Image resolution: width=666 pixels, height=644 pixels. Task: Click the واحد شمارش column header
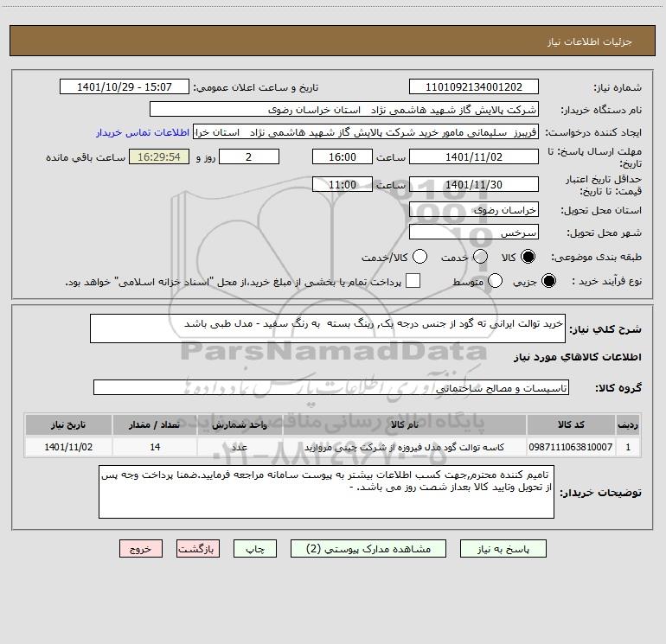tap(240, 424)
